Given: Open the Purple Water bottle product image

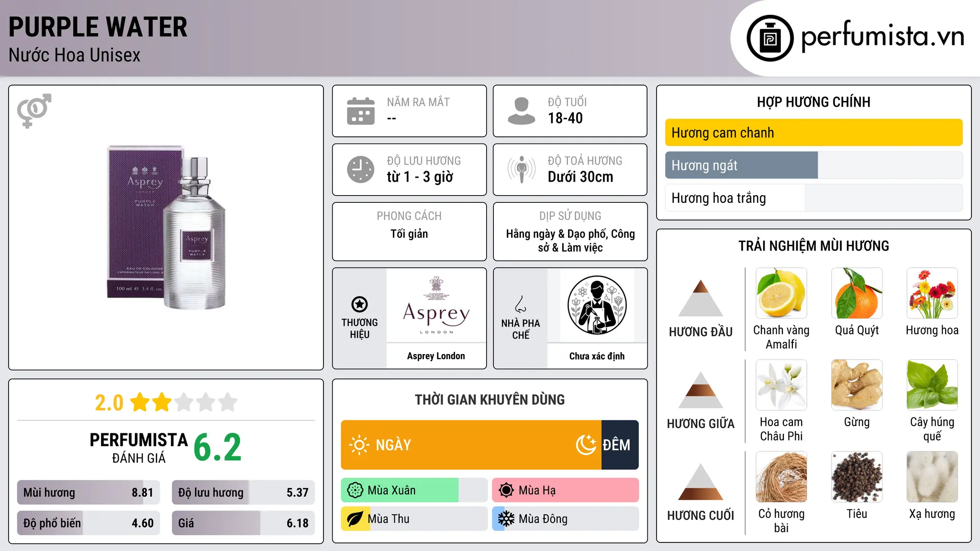Looking at the screenshot, I should point(166,227).
